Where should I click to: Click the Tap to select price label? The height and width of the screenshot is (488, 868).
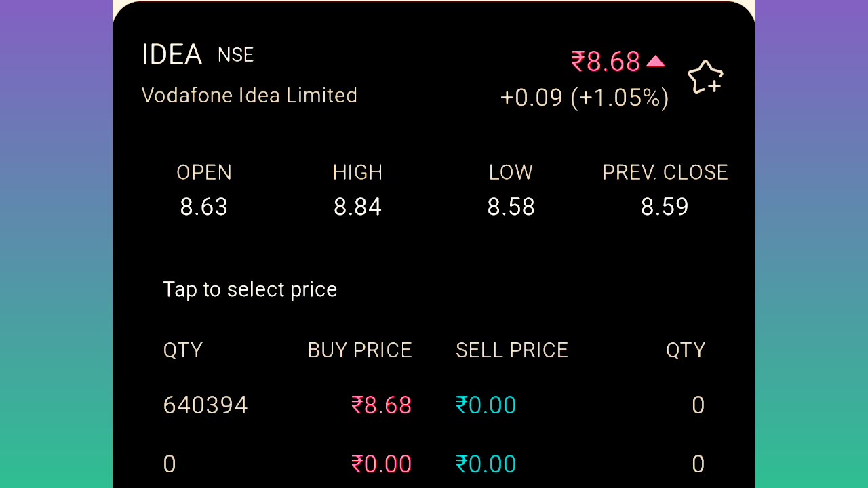(x=250, y=289)
